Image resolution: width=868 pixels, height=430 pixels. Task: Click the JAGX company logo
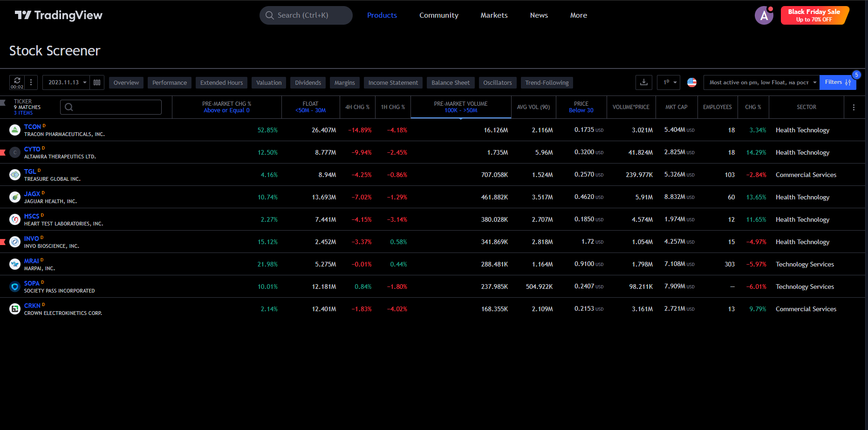pos(15,197)
